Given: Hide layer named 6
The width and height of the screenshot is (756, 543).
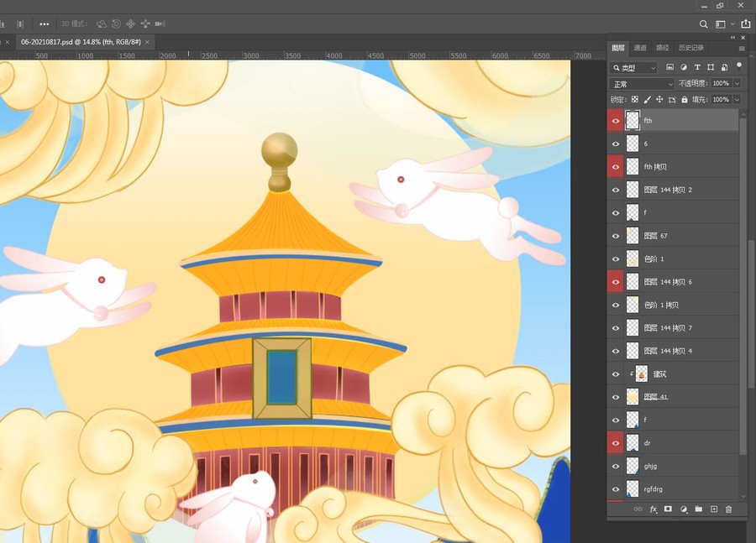Looking at the screenshot, I should tap(616, 144).
